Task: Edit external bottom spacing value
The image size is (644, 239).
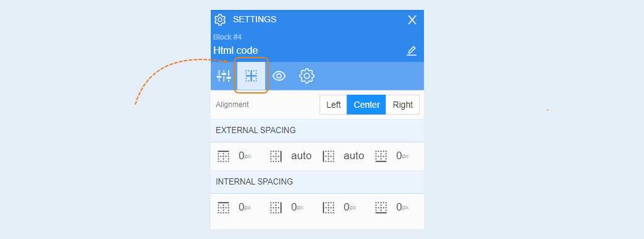Action: click(x=402, y=156)
